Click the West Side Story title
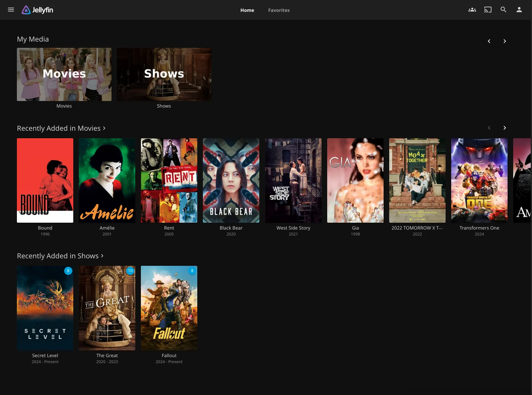This screenshot has height=395, width=532. 293,228
